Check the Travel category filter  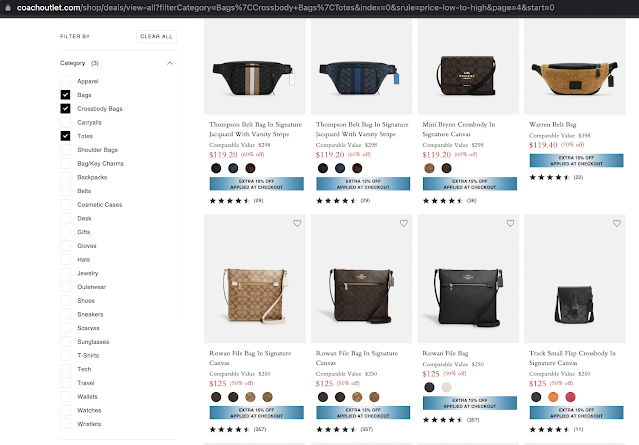click(65, 383)
